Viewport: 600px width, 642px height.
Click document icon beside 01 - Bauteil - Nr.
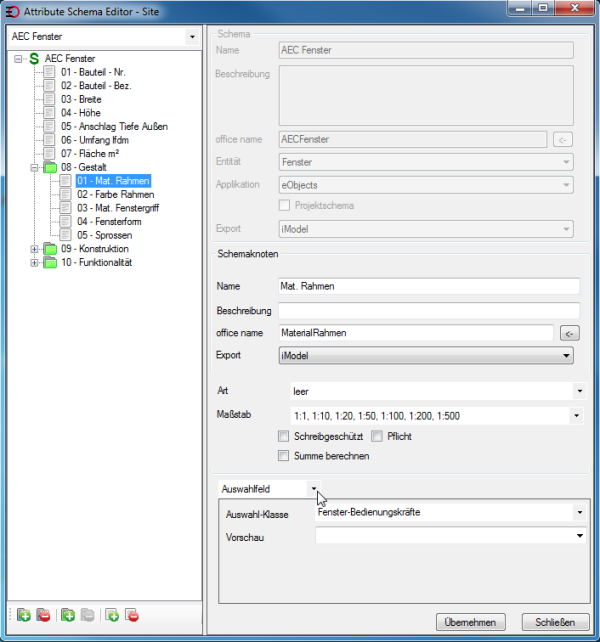(x=49, y=72)
